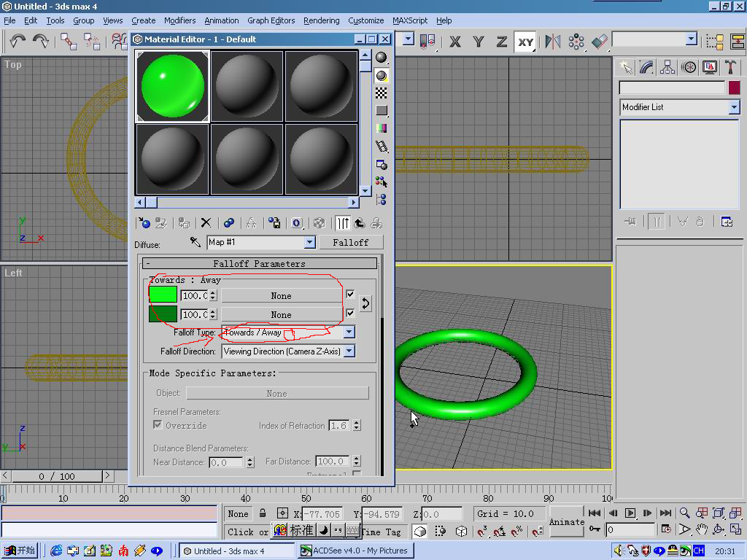Open the Utilities hammer panel tab

coord(730,68)
